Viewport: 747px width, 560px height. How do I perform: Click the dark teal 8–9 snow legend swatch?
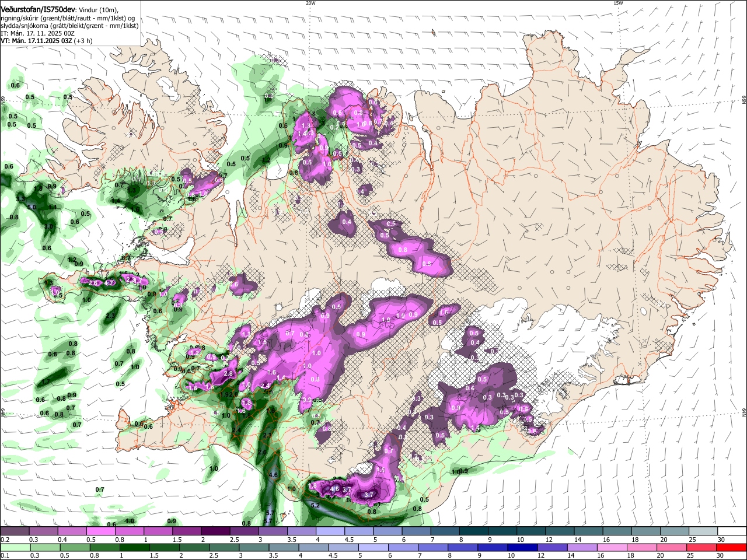coord(474,531)
